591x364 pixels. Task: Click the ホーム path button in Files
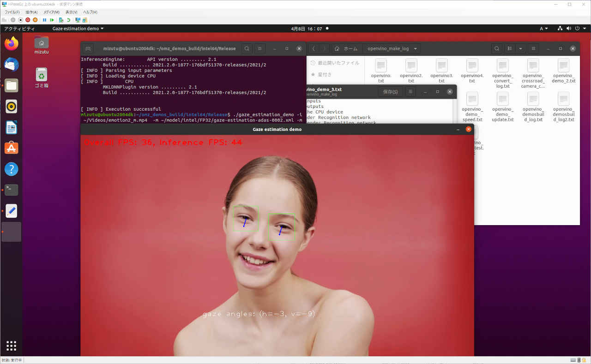(x=346, y=48)
